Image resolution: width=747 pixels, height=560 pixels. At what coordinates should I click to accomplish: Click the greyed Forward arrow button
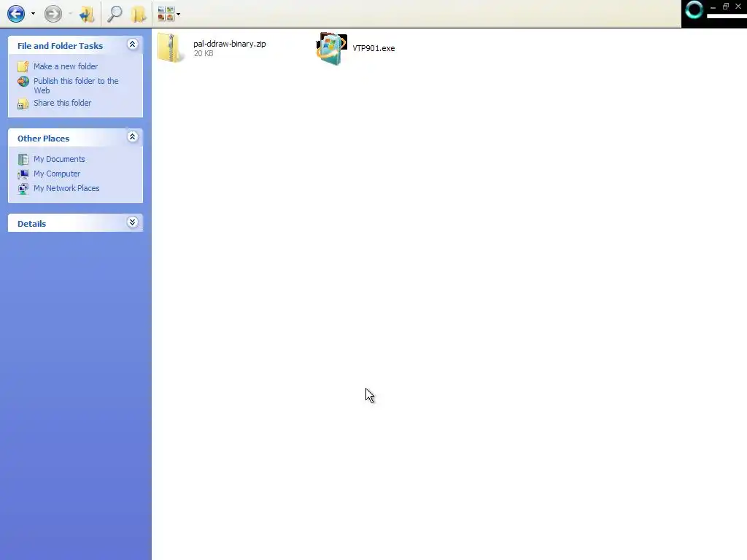point(53,14)
